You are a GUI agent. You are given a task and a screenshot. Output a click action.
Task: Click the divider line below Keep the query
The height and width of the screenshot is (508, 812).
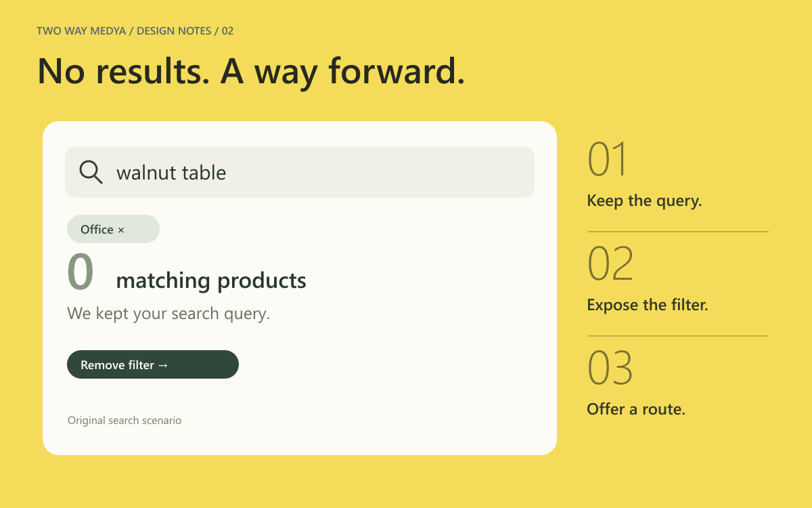678,232
